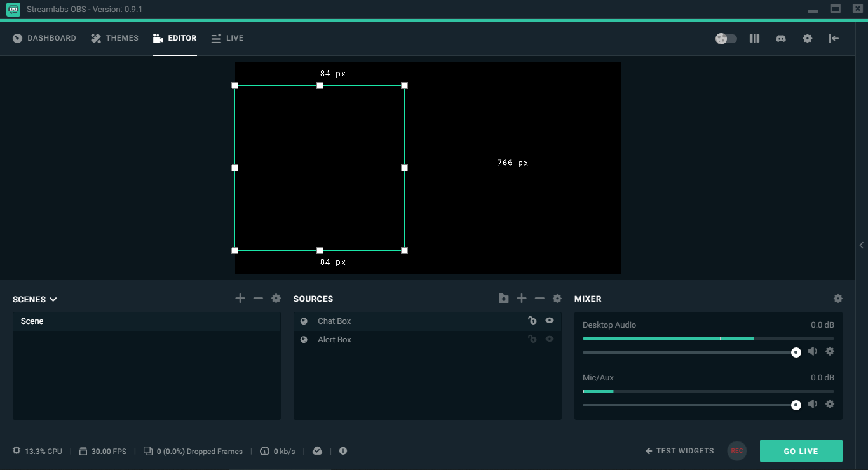Open the layout editor columns icon
The height and width of the screenshot is (470, 868).
click(x=754, y=38)
